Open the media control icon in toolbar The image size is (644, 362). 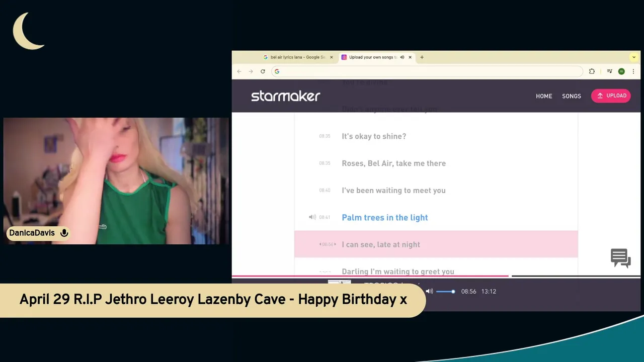(609, 71)
